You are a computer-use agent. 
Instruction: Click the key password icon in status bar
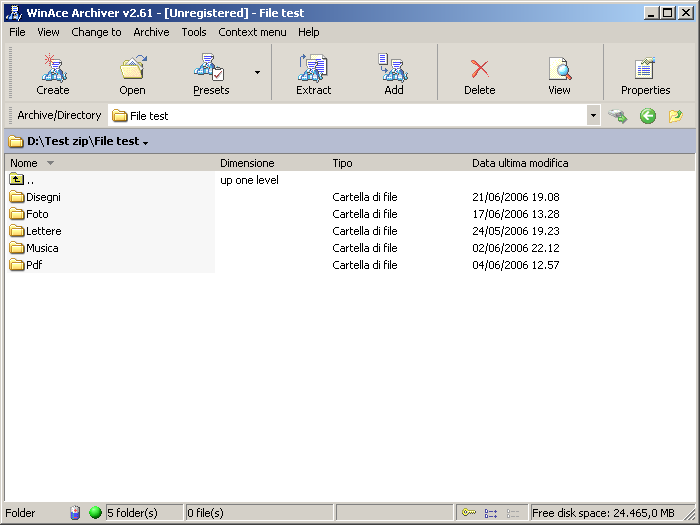coord(469,512)
